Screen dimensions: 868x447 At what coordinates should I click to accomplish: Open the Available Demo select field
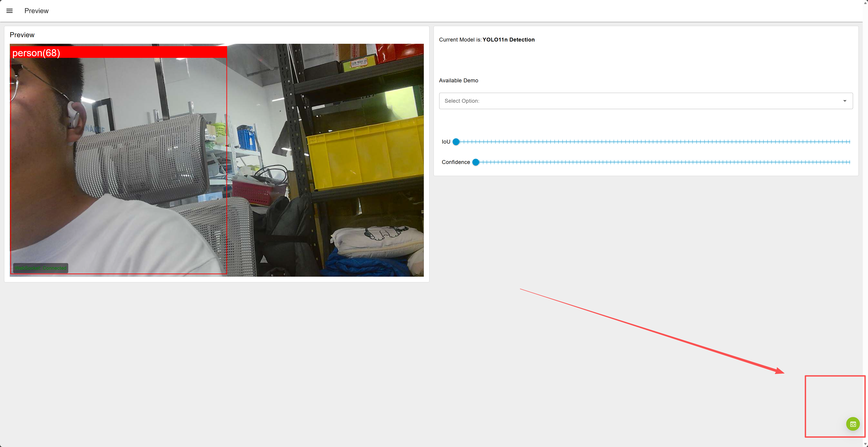(x=640, y=101)
